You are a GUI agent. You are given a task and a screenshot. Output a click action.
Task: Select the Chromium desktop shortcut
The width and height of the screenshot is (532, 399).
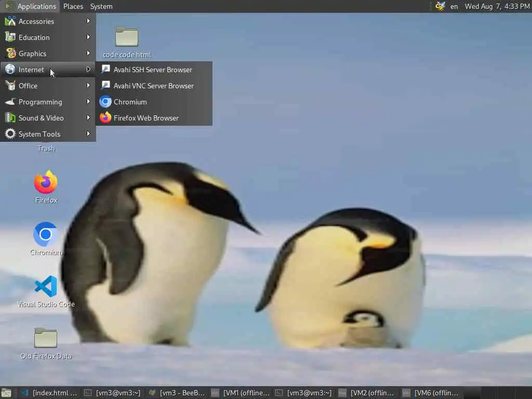(46, 238)
